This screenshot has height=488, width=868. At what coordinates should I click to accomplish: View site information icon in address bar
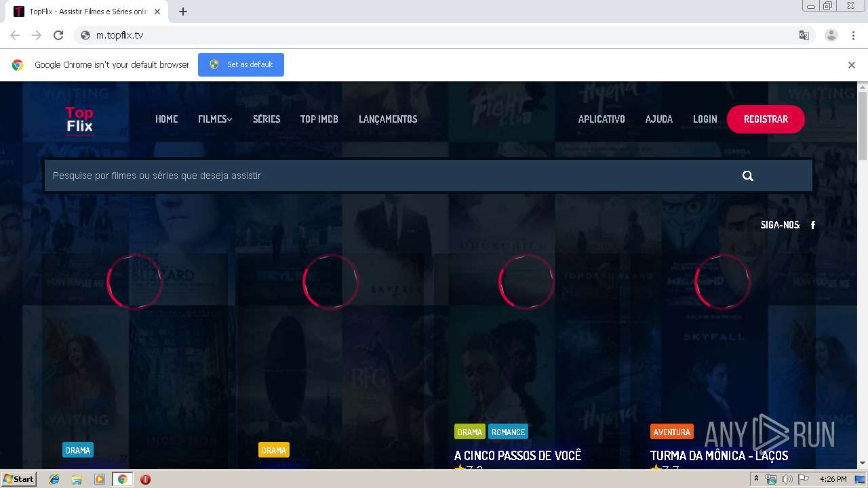[x=85, y=35]
